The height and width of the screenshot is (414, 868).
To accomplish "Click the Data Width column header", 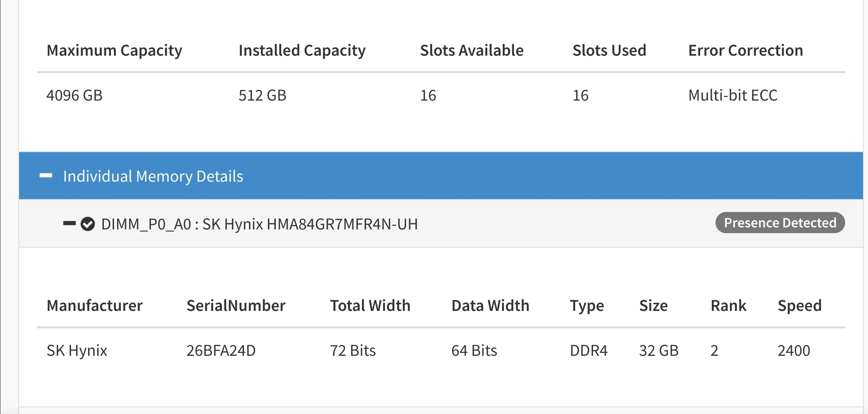I will (x=490, y=306).
